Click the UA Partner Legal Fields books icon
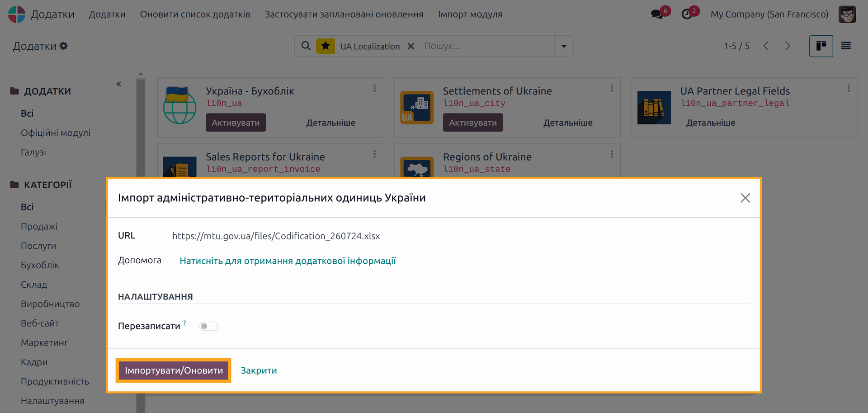The width and height of the screenshot is (868, 413). pyautogui.click(x=654, y=108)
